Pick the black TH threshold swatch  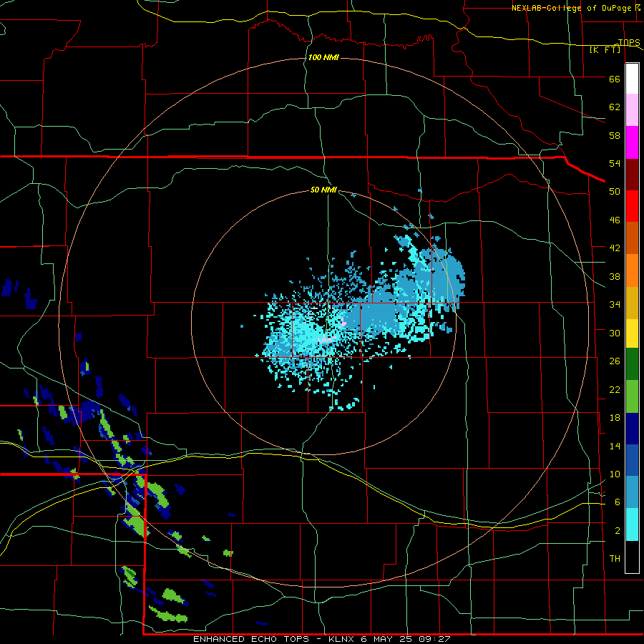(x=632, y=557)
